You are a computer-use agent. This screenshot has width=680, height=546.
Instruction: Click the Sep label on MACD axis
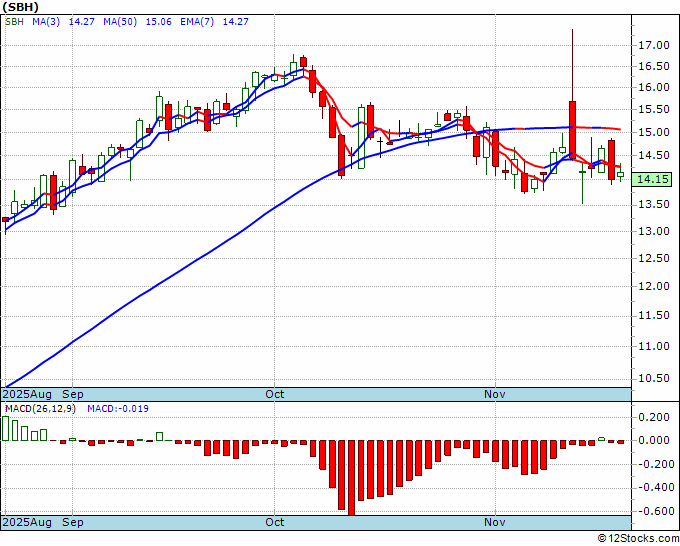pos(73,522)
